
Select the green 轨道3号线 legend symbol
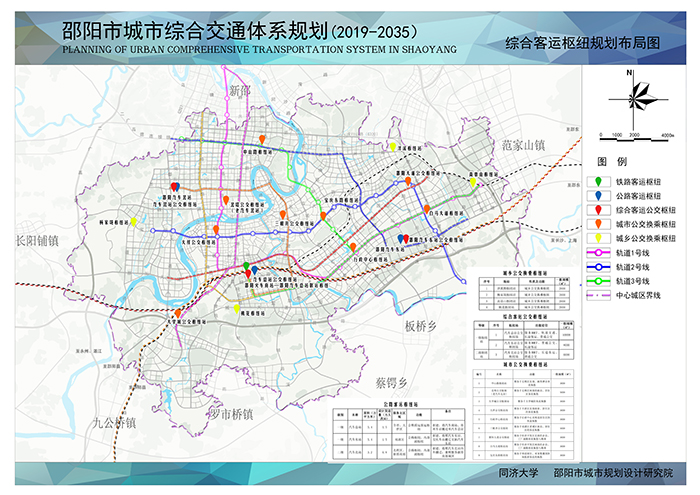599,282
